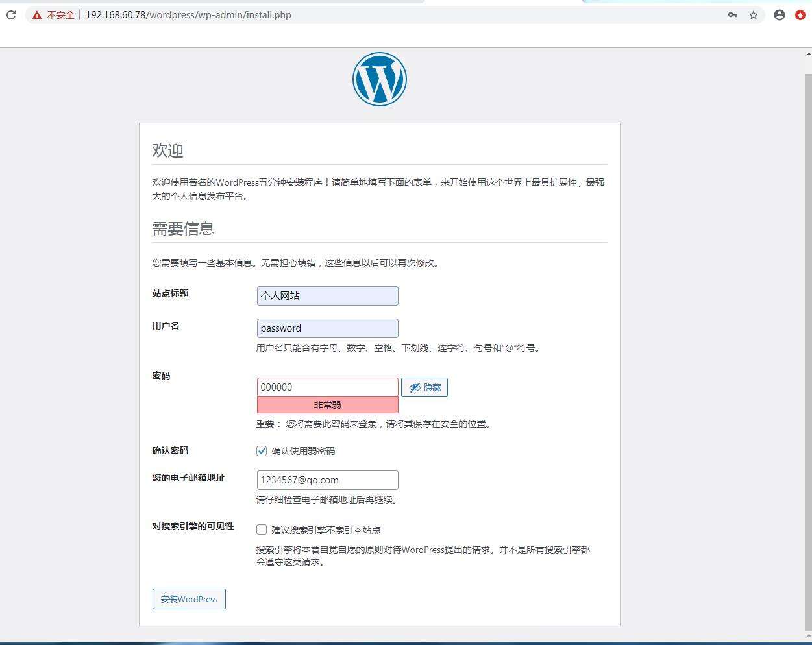812x645 pixels.
Task: Click the 您的电子邮箱地址 label
Action: tap(189, 478)
